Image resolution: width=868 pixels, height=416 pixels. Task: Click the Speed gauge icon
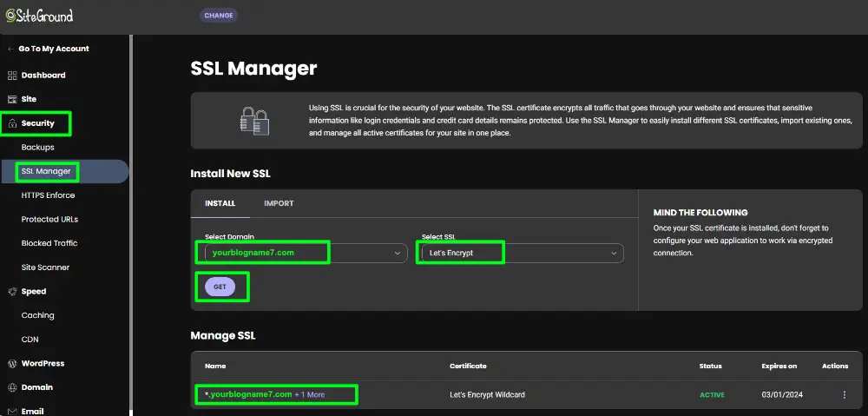click(12, 292)
